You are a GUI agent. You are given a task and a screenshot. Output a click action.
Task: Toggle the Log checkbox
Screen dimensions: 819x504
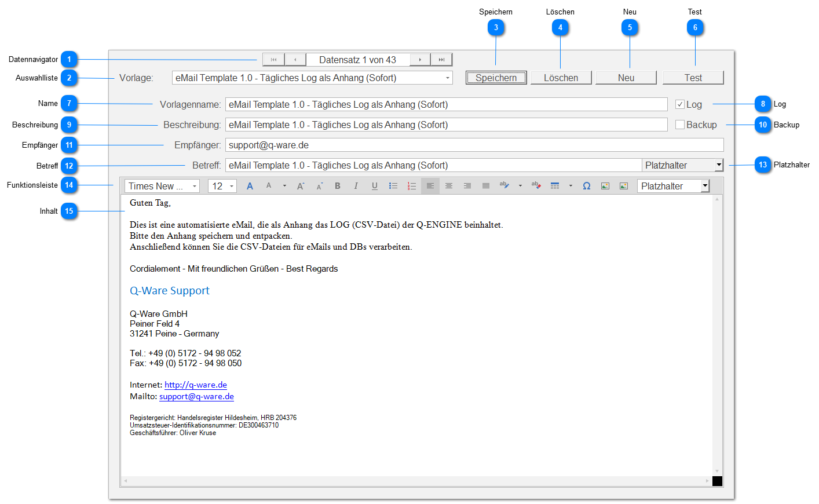click(680, 104)
